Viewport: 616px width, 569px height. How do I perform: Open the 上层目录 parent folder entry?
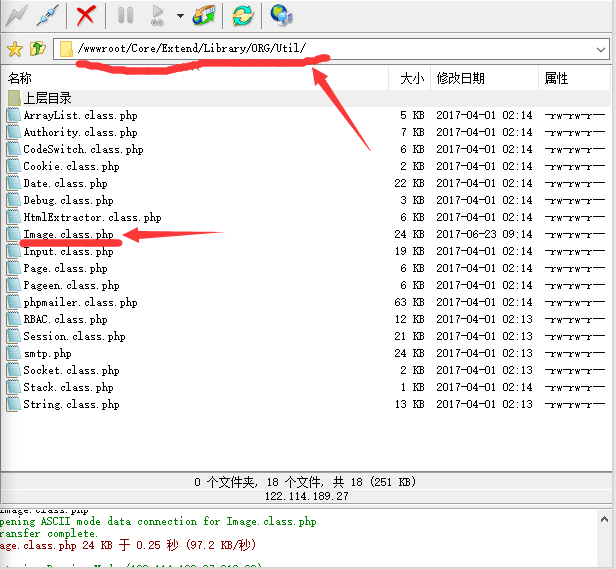tap(47, 98)
